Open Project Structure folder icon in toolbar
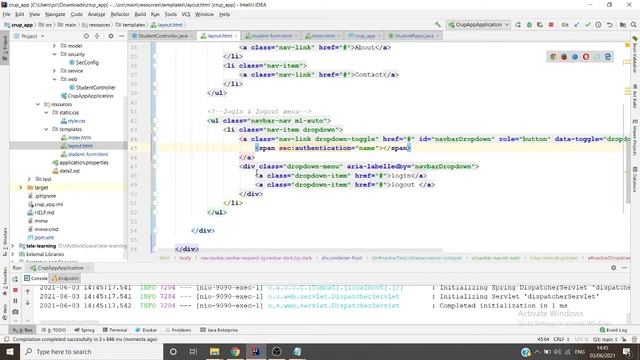 [x=623, y=24]
